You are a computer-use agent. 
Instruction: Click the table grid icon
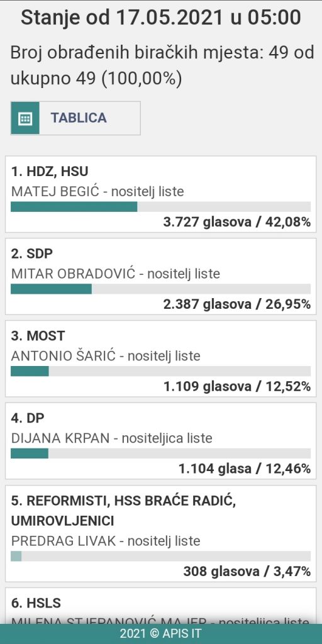(x=25, y=118)
